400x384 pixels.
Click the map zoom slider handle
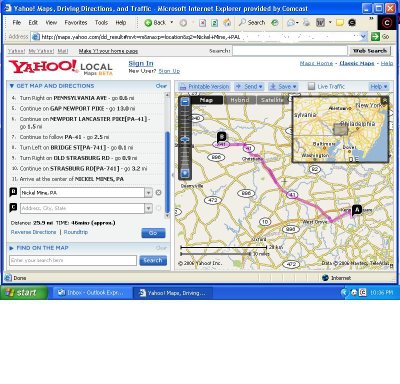click(185, 139)
